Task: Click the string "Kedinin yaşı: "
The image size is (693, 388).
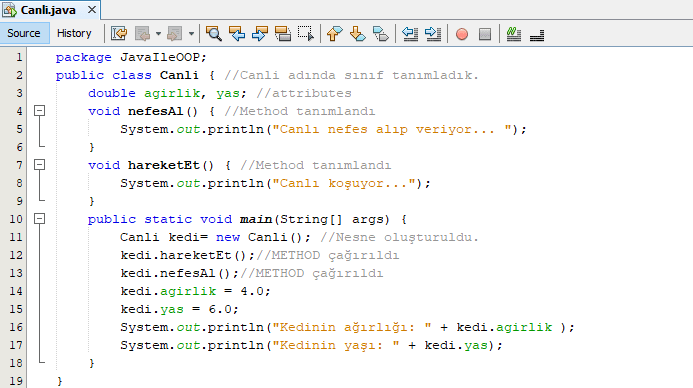Action: (336, 346)
